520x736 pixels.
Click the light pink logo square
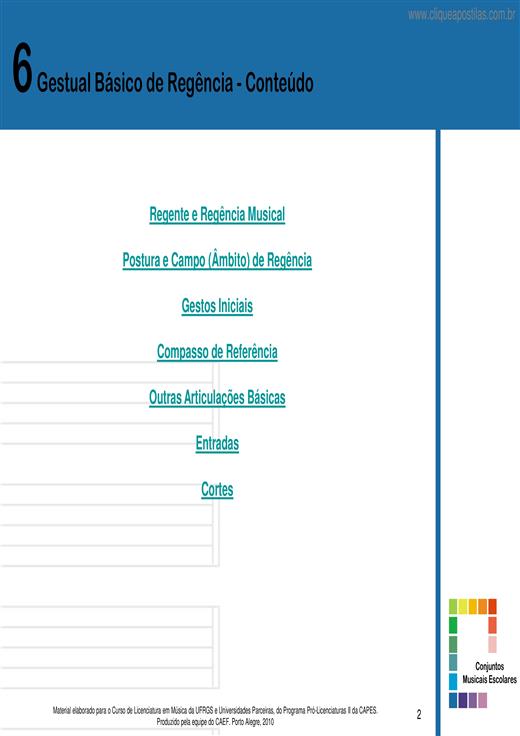(492, 644)
